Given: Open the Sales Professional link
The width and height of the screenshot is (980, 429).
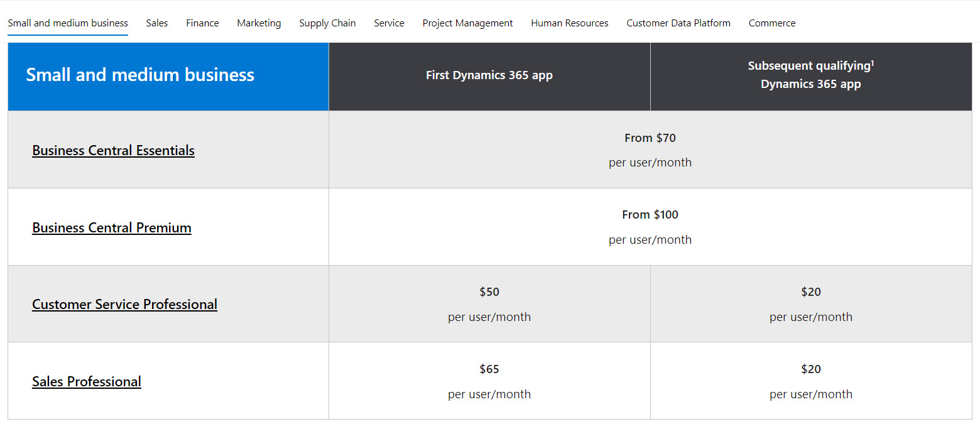Looking at the screenshot, I should [x=87, y=381].
